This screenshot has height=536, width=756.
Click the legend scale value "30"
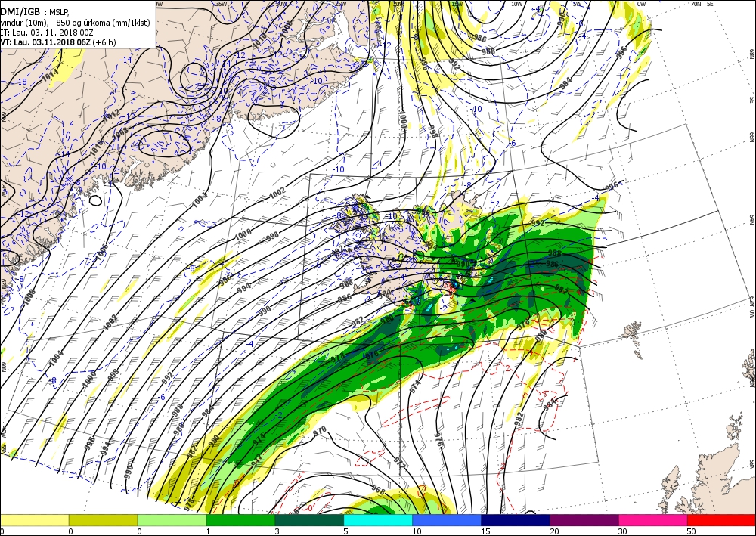click(623, 531)
